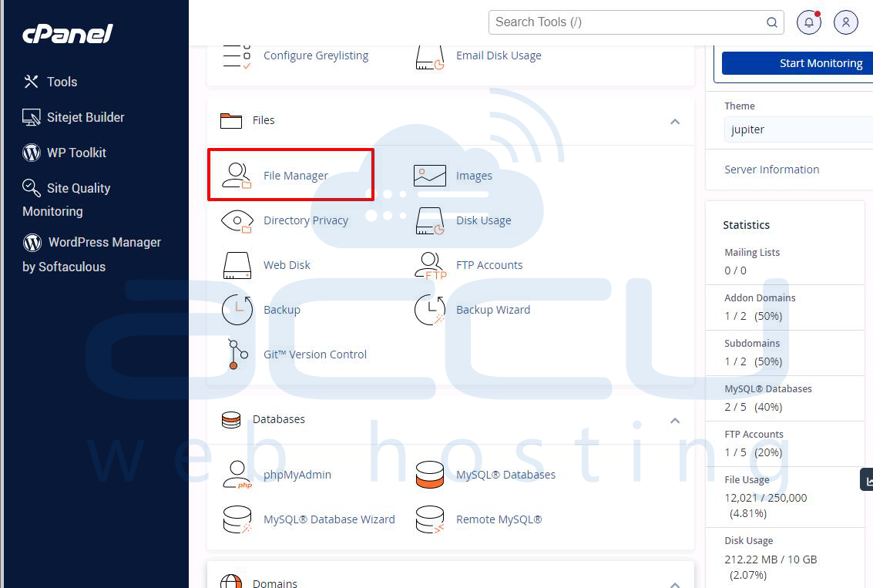Open the Backup Wizard link
Viewport: 873px width, 588px height.
point(492,310)
